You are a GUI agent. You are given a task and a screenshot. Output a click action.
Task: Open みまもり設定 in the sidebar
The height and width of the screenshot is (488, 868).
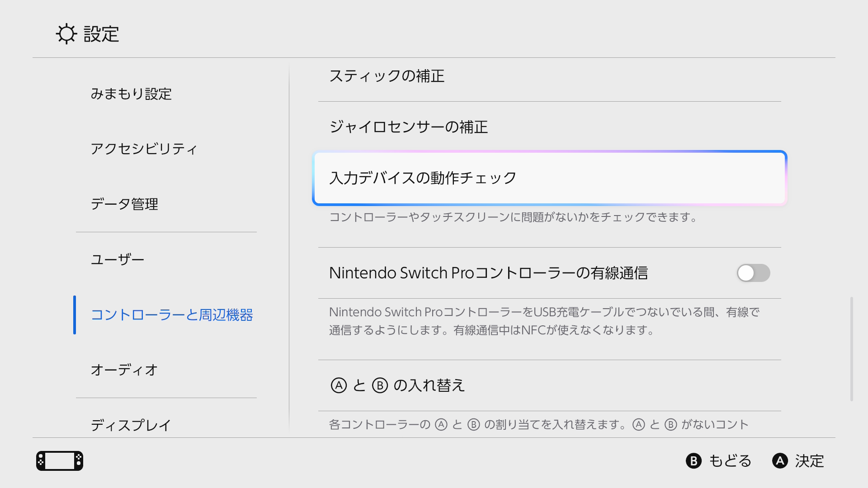point(131,94)
